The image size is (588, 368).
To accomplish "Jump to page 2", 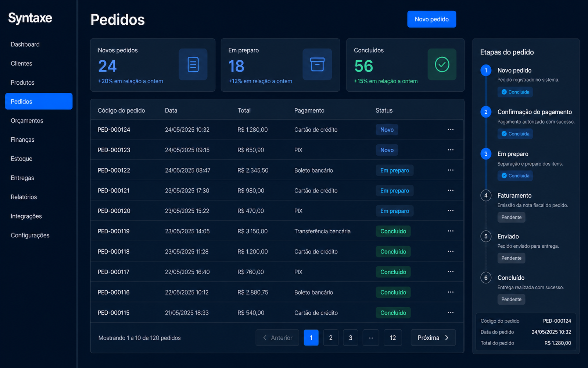I will pos(331,337).
